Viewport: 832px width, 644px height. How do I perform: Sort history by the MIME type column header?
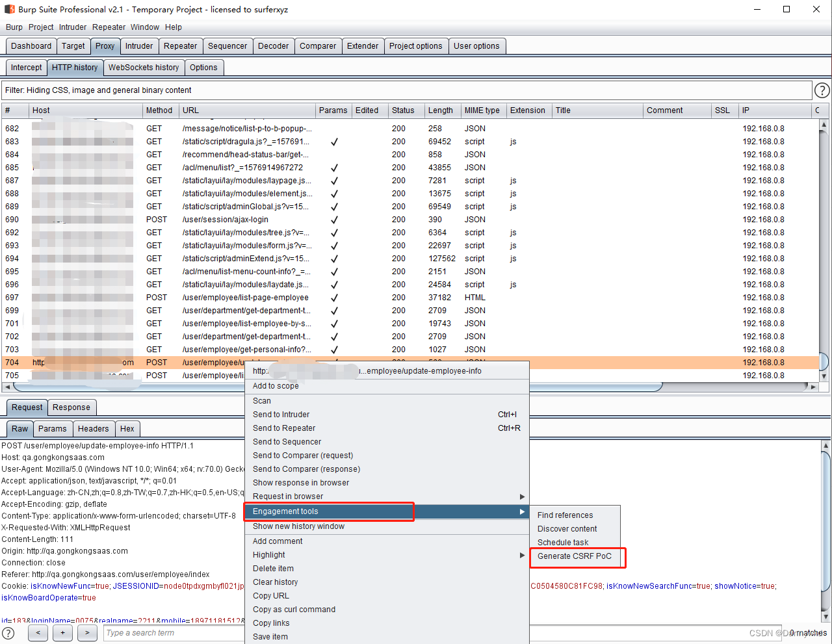point(483,110)
